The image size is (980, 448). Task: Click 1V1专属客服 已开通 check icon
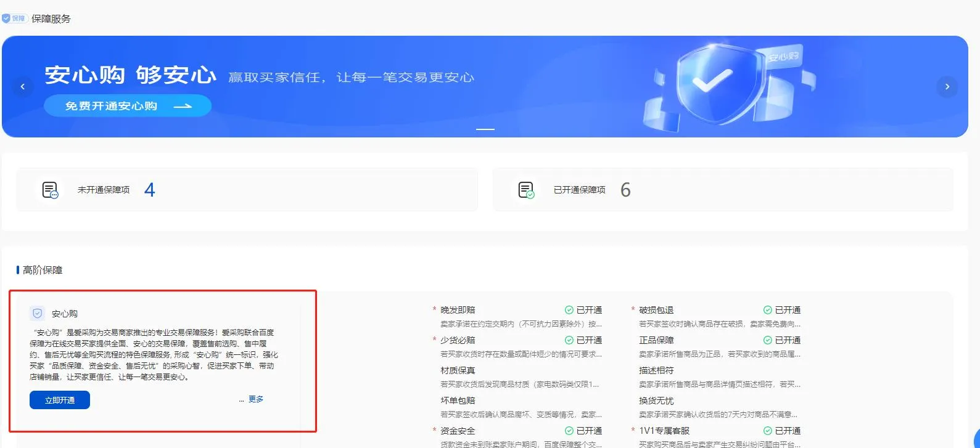coord(768,431)
